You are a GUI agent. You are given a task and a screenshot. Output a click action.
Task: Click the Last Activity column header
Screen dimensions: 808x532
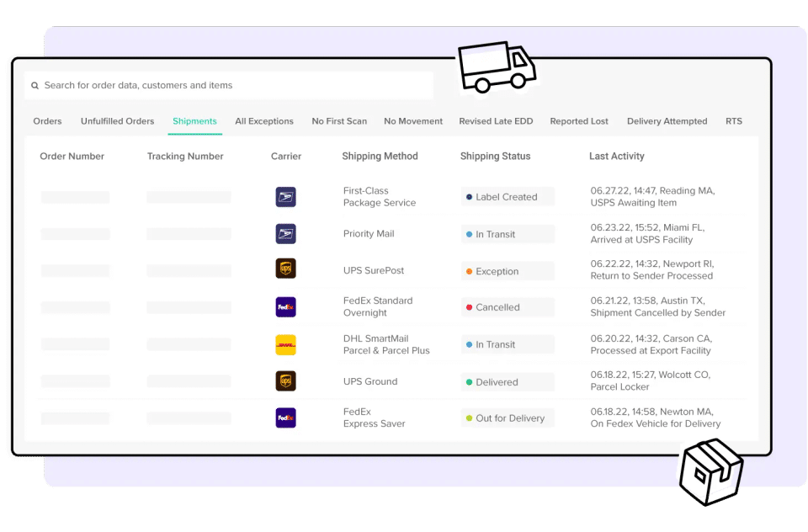617,157
